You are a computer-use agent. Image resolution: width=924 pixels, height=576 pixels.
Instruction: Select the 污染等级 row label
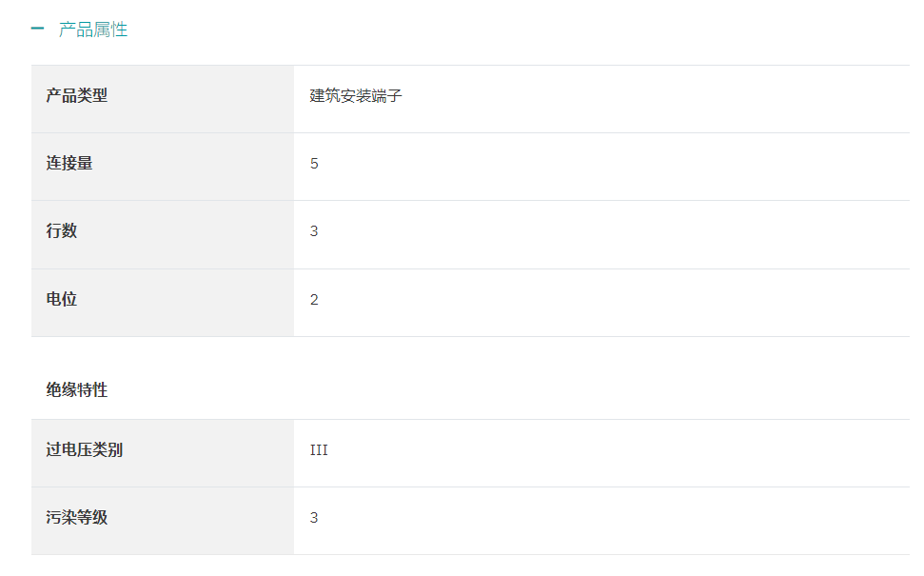[163, 521]
